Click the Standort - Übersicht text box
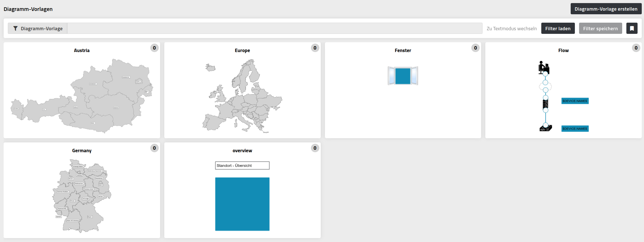The width and height of the screenshot is (644, 242). (x=242, y=165)
